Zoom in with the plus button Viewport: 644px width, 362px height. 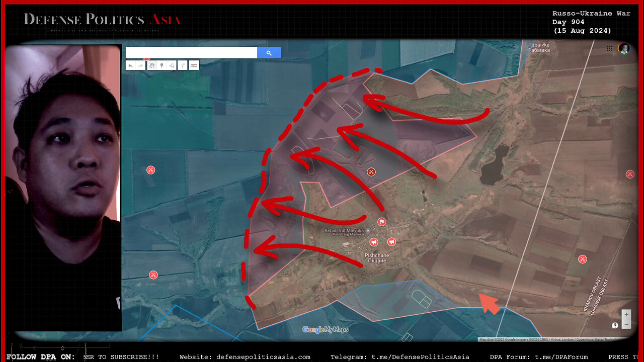[626, 314]
